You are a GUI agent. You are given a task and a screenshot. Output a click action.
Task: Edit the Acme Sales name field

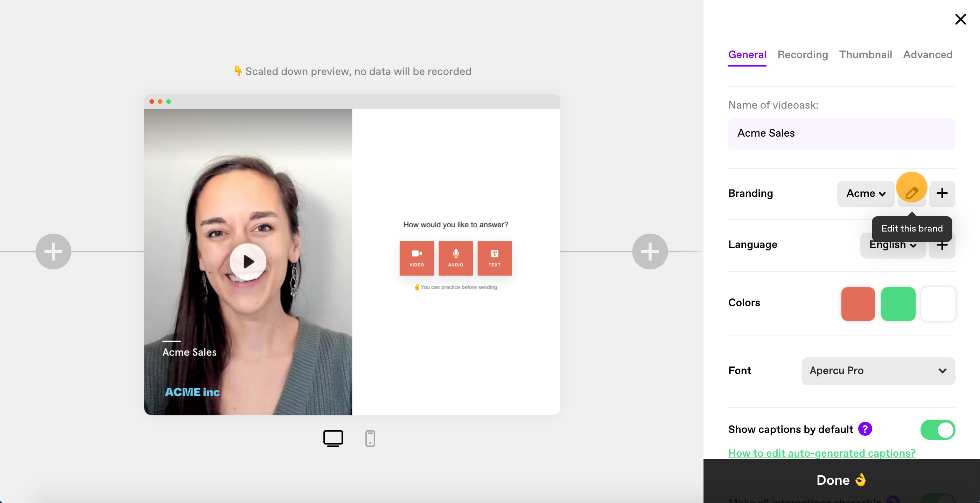[841, 133]
